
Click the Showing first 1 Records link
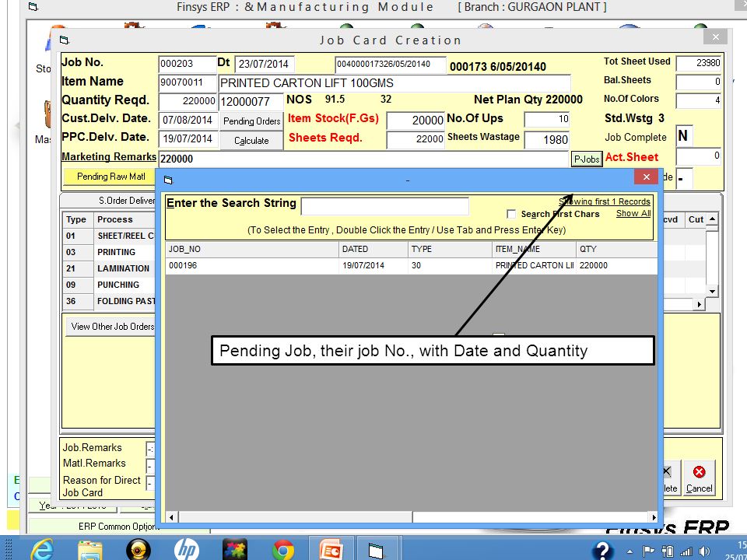(604, 201)
